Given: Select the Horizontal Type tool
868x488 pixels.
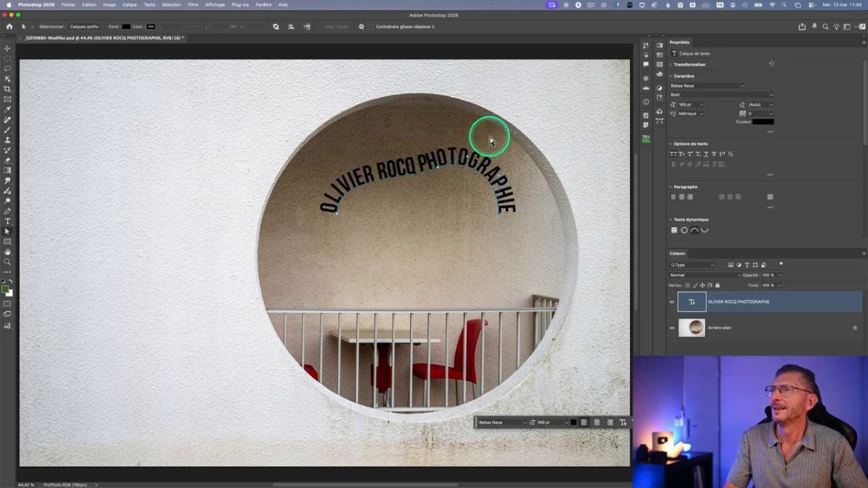Looking at the screenshot, I should (7, 221).
